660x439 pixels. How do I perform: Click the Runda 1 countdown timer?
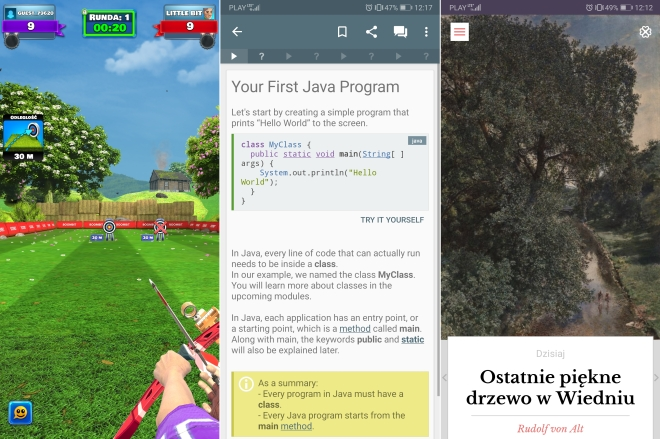click(x=109, y=22)
